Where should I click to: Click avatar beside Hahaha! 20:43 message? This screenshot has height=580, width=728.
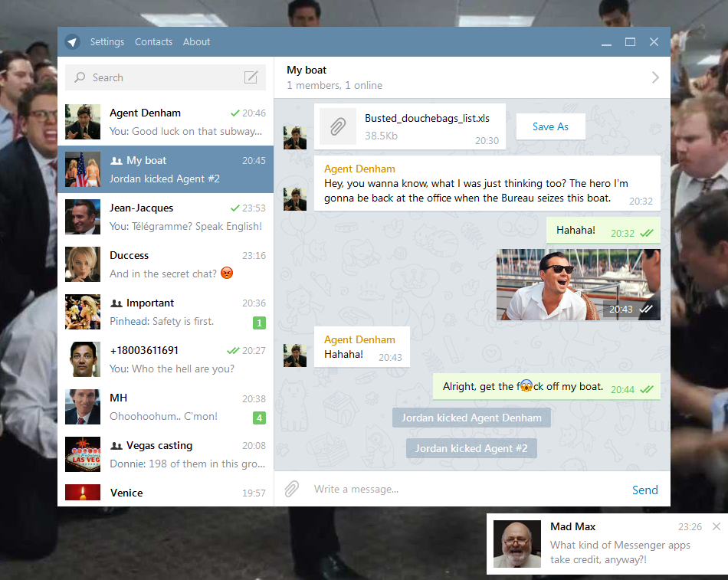295,356
